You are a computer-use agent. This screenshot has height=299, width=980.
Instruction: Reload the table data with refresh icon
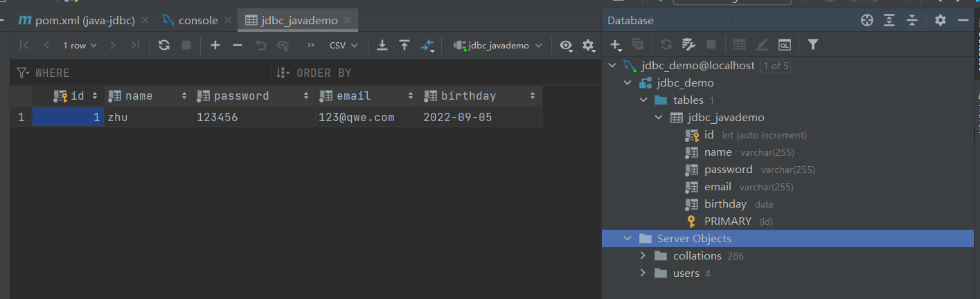tap(164, 45)
